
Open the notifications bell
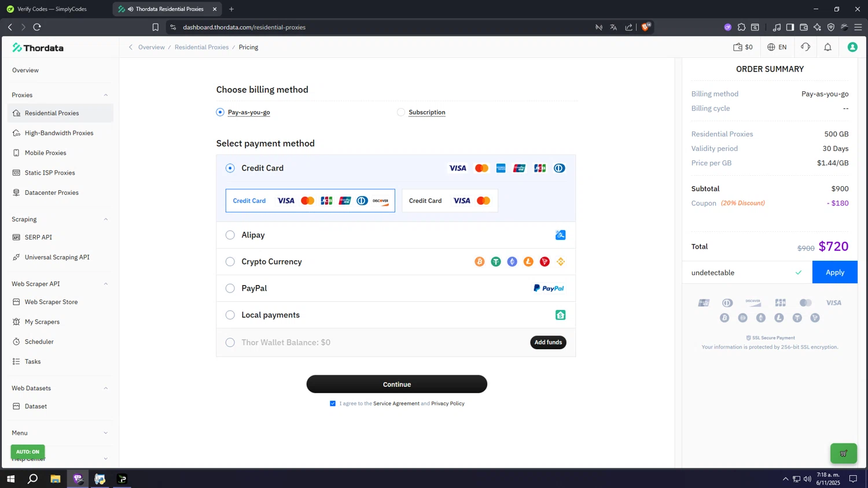click(x=827, y=47)
